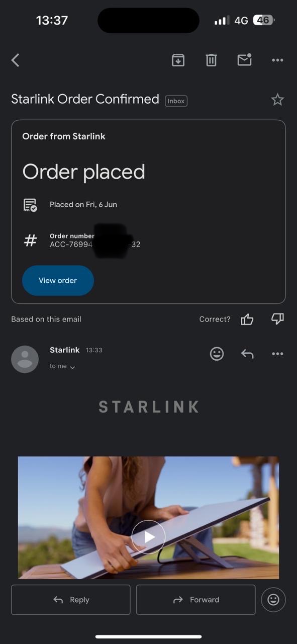The width and height of the screenshot is (297, 644).
Task: Delete the email with trash icon
Action: (211, 60)
